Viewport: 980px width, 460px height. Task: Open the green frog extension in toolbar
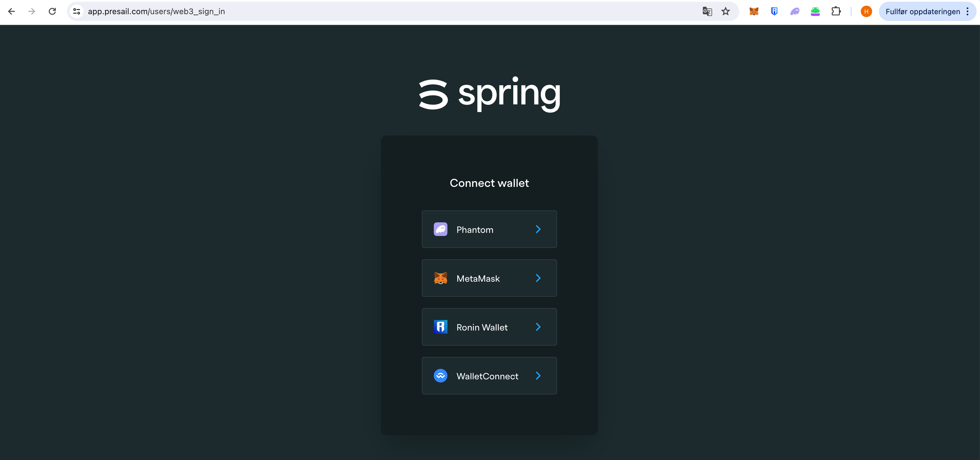[x=815, y=11]
